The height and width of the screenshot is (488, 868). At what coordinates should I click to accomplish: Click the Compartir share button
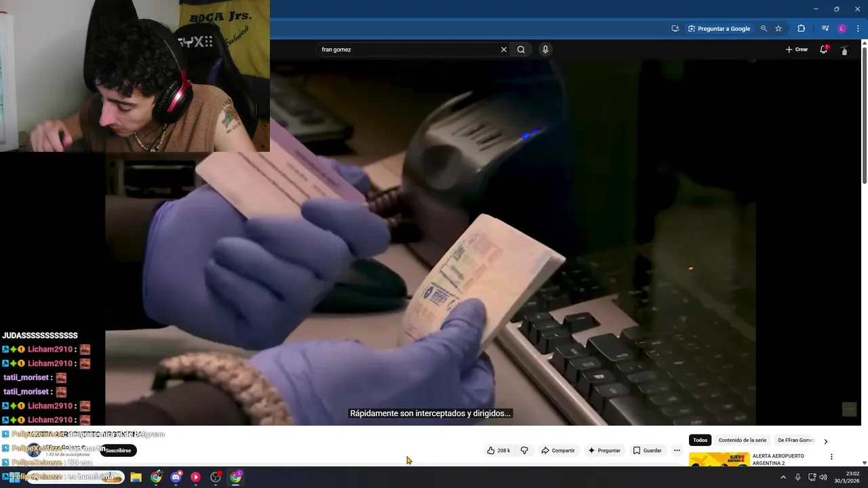coord(557,450)
